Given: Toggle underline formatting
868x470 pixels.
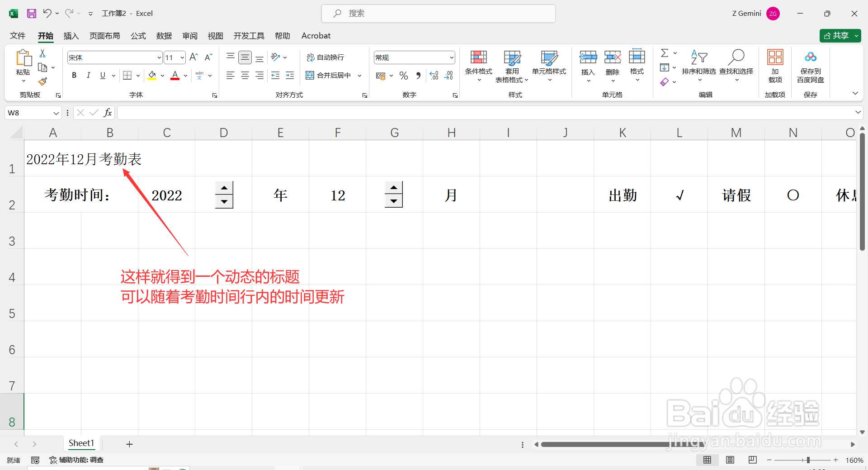Looking at the screenshot, I should click(x=103, y=75).
